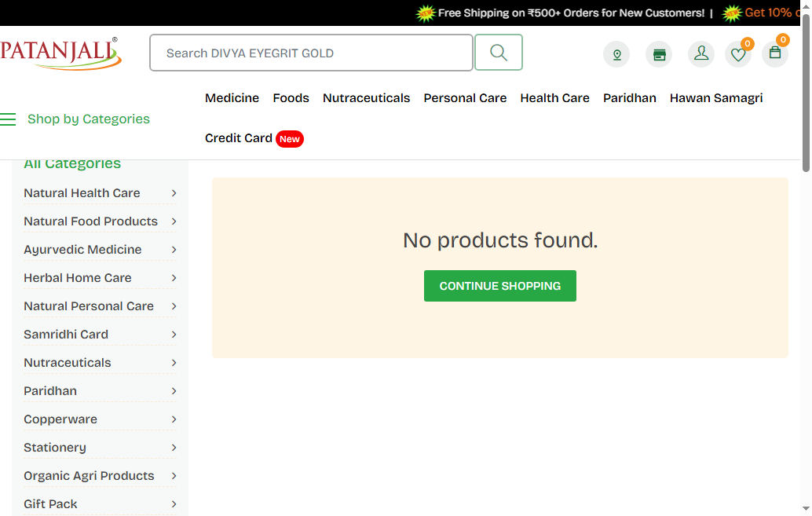Click the Get 10% promo text
812x516 pixels.
(773, 13)
